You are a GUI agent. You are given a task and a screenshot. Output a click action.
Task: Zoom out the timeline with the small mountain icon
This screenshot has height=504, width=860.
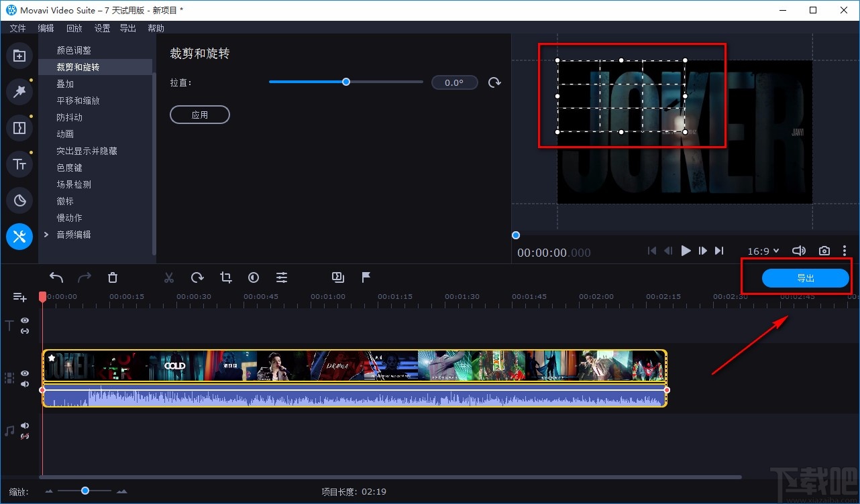49,491
